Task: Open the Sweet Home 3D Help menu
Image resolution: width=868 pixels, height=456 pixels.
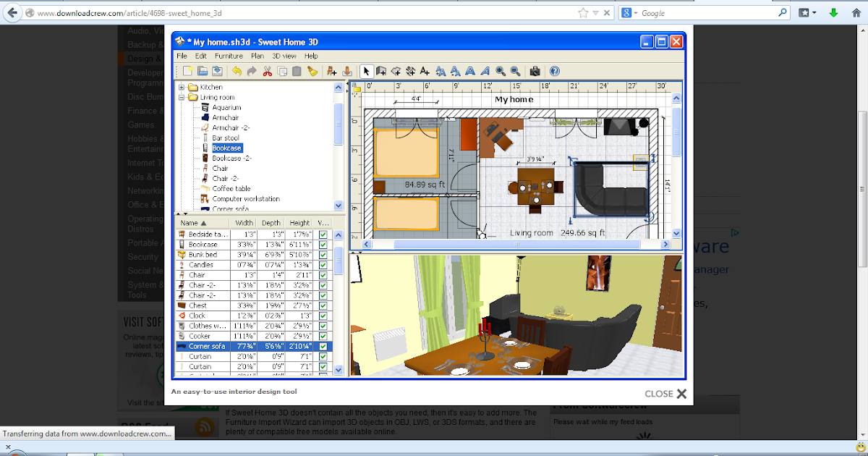Action: [x=311, y=56]
